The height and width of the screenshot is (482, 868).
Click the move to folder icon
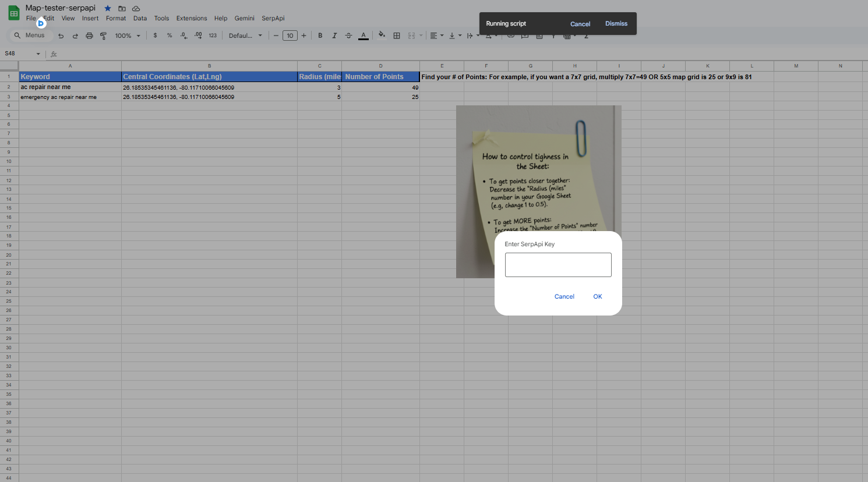point(122,8)
